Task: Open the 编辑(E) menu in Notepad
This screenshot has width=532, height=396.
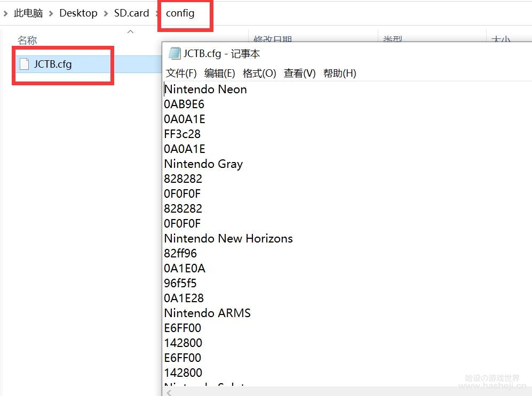Action: tap(219, 73)
